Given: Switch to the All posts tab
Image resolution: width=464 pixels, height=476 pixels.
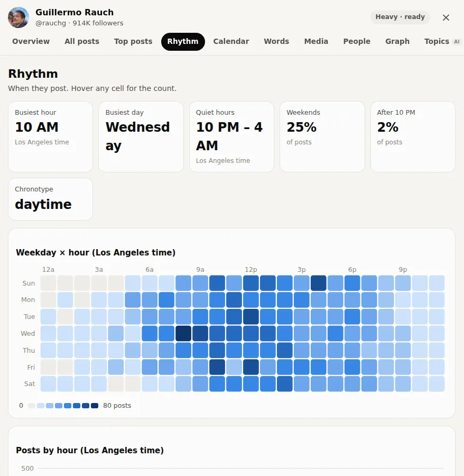Looking at the screenshot, I should [x=82, y=41].
